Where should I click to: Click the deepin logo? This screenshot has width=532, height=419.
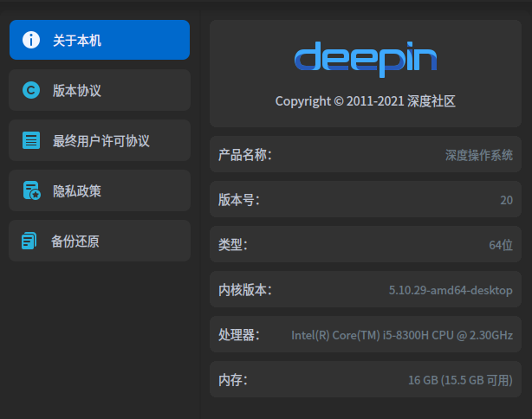point(366,60)
